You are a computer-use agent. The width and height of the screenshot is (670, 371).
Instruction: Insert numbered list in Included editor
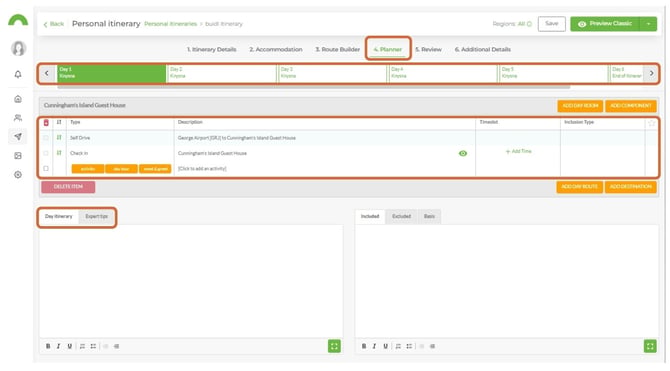coord(398,346)
